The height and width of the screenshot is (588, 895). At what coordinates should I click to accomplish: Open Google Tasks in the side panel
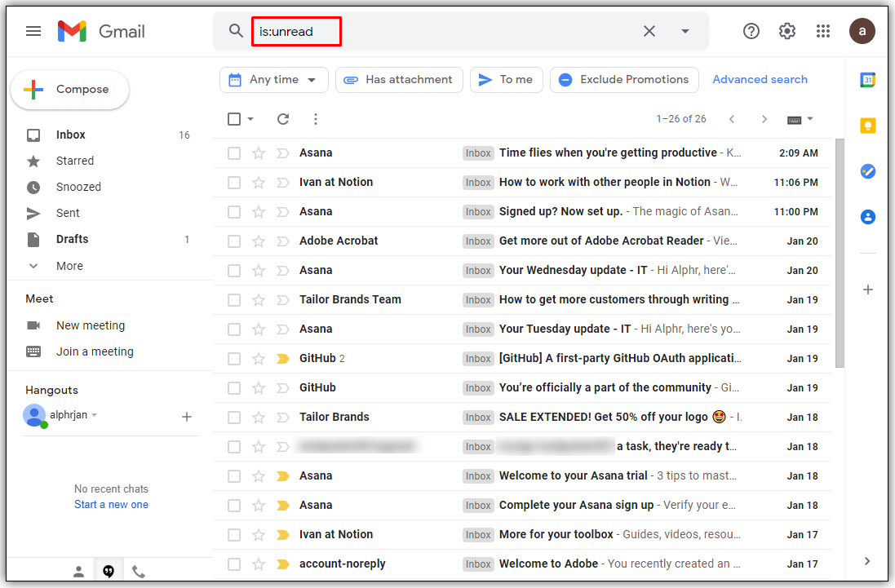coord(867,171)
